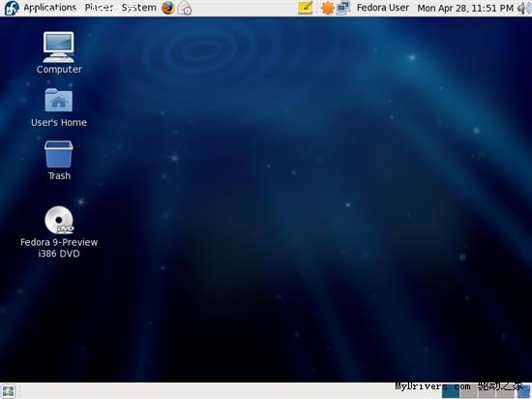The width and height of the screenshot is (532, 399).
Task: Launch Firefox from the top panel
Action: pos(168,8)
